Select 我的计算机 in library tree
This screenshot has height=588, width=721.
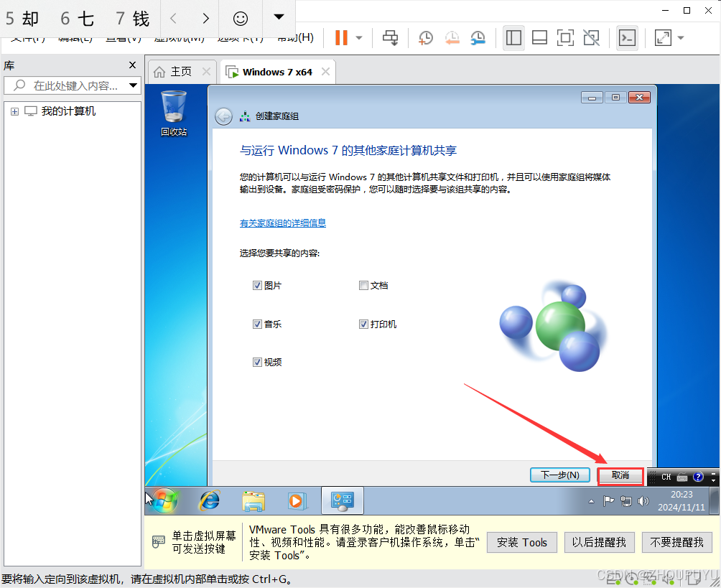coord(68,111)
